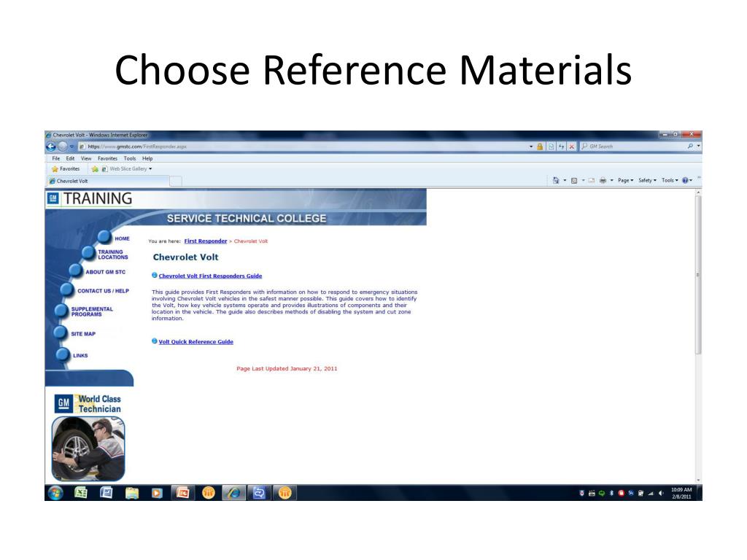Open the Home button dropdown arrow
747x560 pixels.
(565, 181)
